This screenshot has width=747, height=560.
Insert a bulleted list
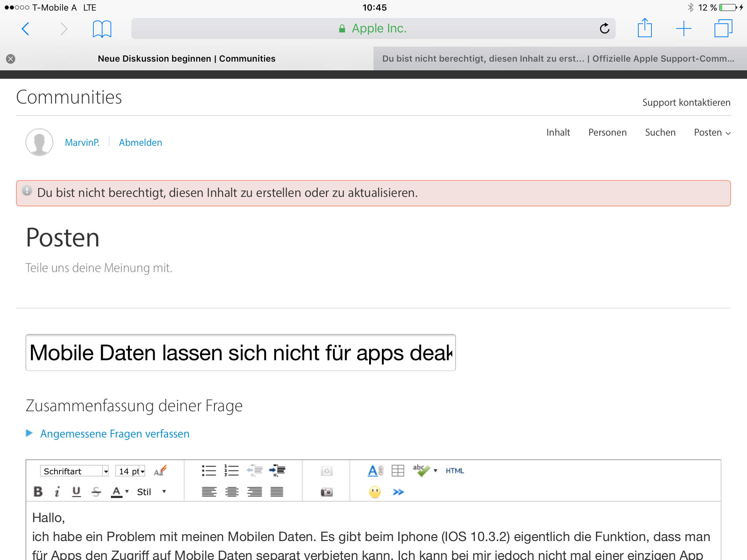[x=209, y=471]
